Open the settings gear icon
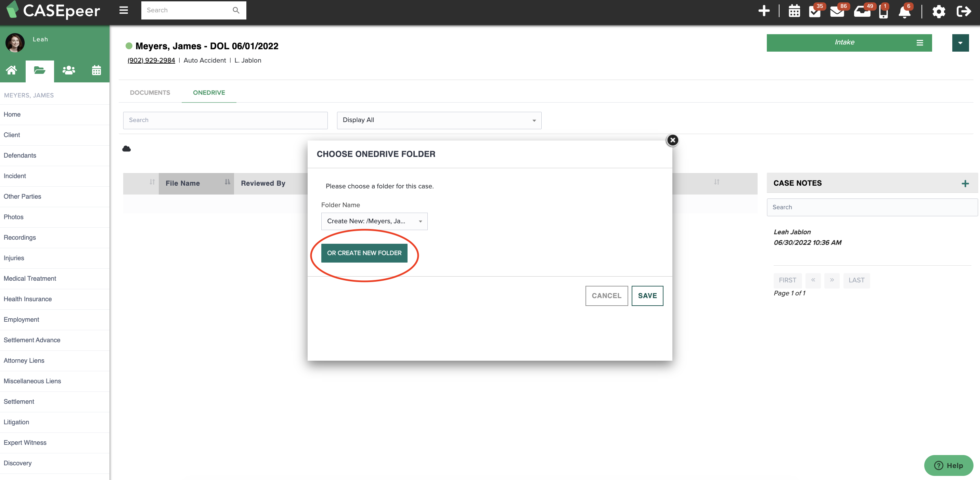The image size is (980, 480). (939, 11)
